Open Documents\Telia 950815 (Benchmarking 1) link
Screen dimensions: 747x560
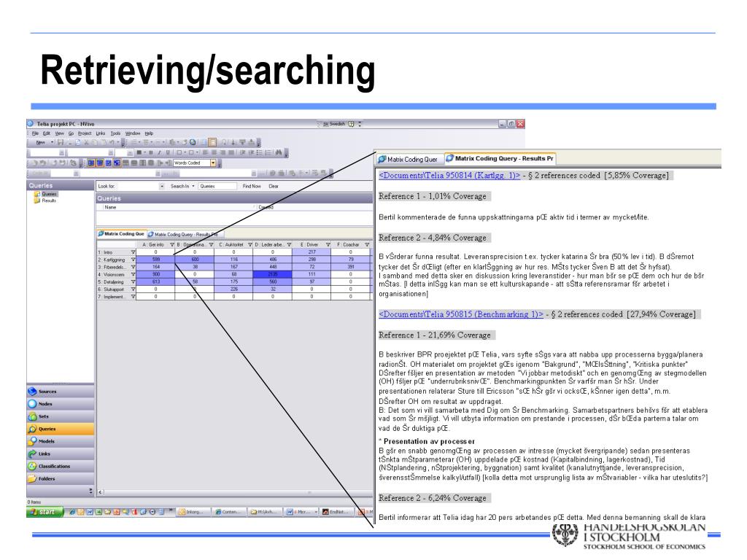click(461, 314)
